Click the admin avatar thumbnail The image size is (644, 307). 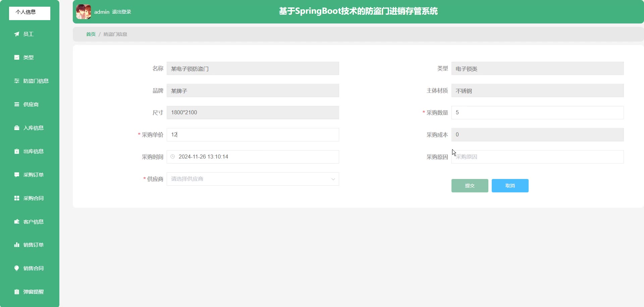point(84,12)
